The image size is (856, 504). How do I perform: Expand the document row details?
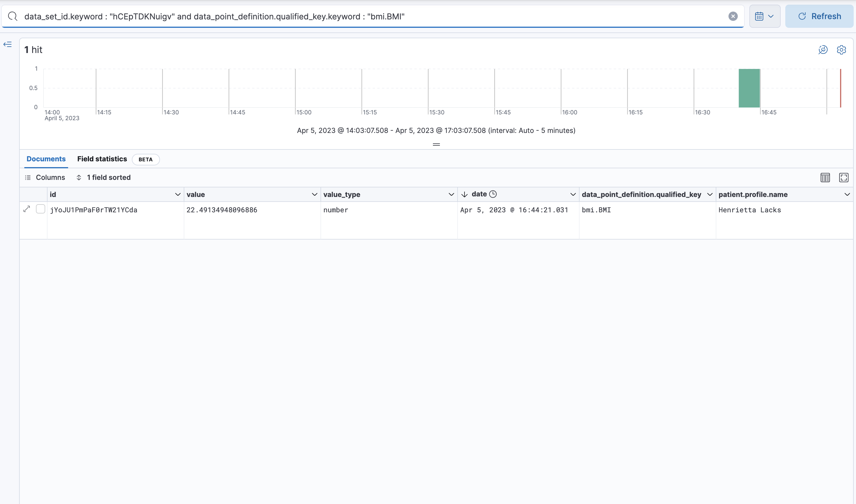click(27, 209)
